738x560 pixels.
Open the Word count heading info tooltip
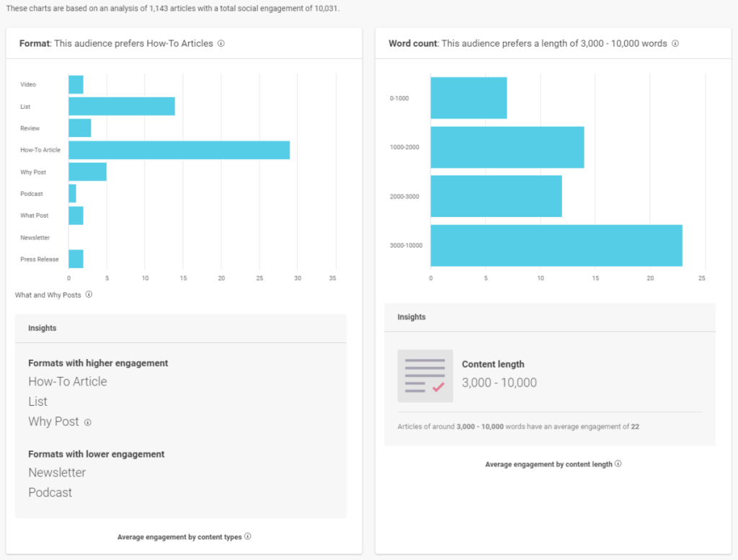click(x=675, y=43)
